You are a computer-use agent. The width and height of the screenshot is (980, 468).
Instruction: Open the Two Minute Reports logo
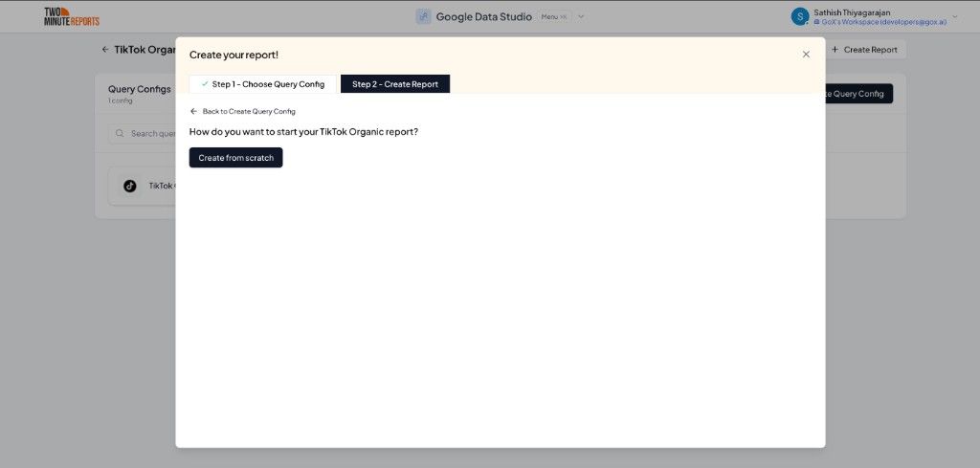(71, 16)
